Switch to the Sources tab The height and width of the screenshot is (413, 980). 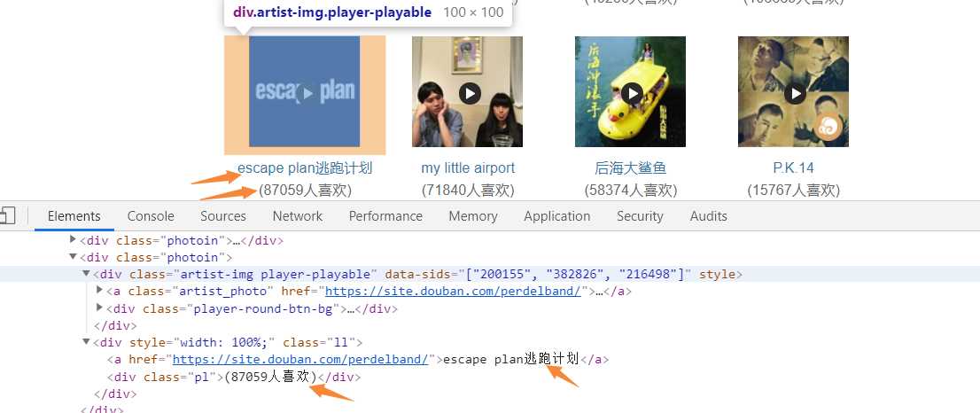pyautogui.click(x=223, y=216)
